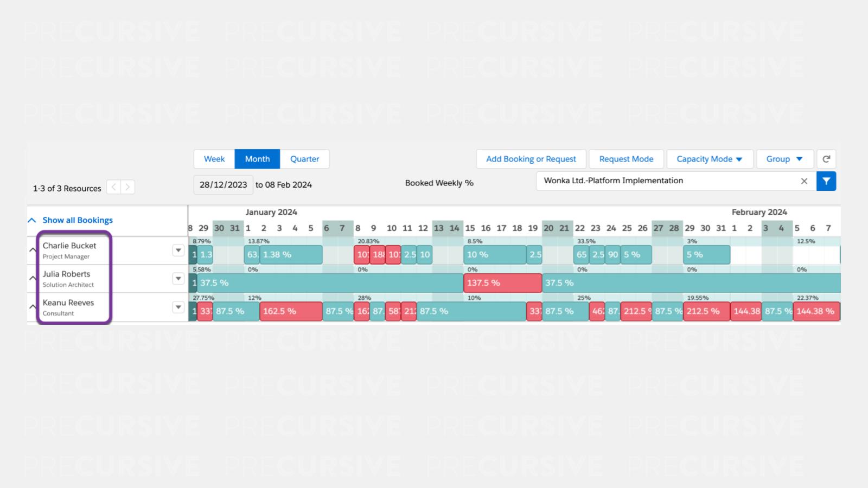Open Charlie Bucket's resource name
This screenshot has height=488, width=868.
pos(69,246)
